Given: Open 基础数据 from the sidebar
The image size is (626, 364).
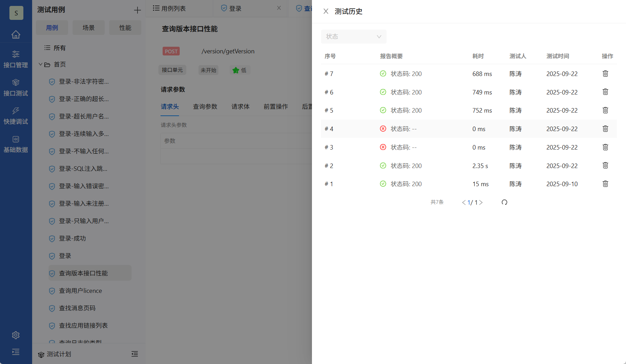Looking at the screenshot, I should [x=16, y=144].
